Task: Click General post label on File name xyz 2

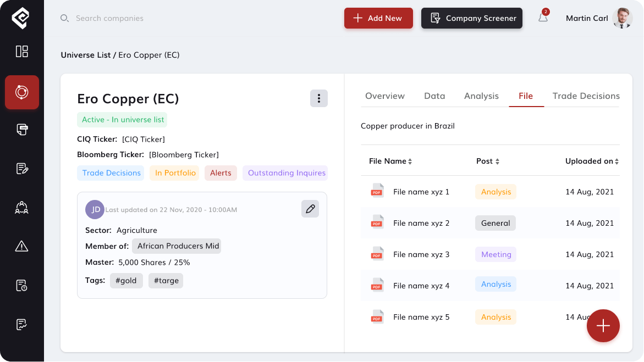Action: click(x=496, y=223)
